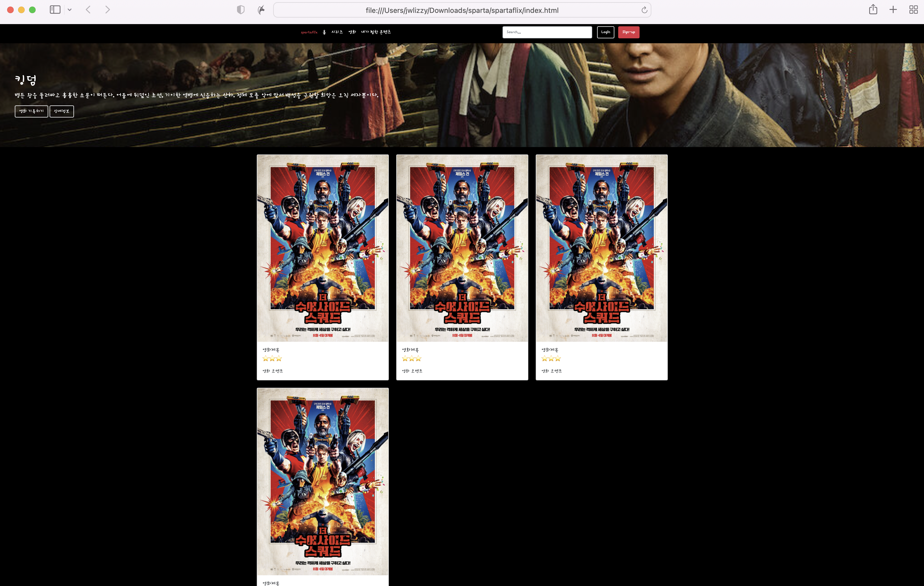Image resolution: width=924 pixels, height=586 pixels.
Task: Minimize the Safari window with the yellow button
Action: pos(21,10)
